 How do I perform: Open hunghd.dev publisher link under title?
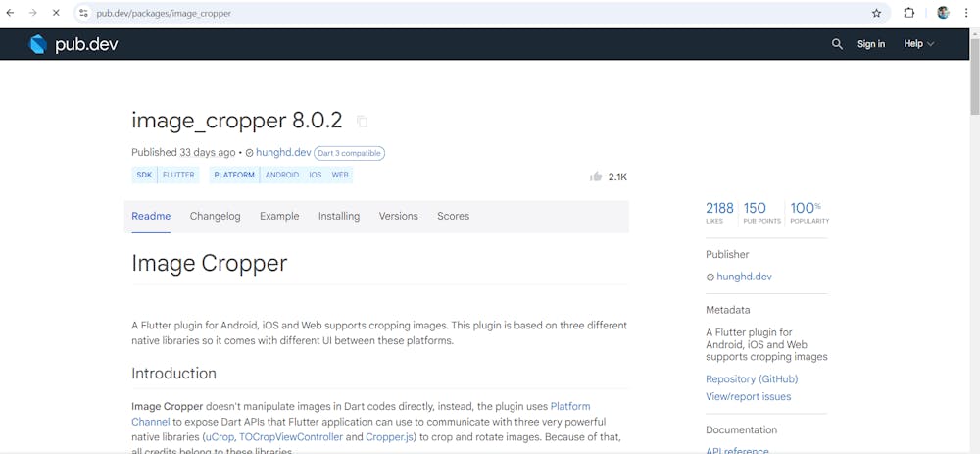pos(283,153)
